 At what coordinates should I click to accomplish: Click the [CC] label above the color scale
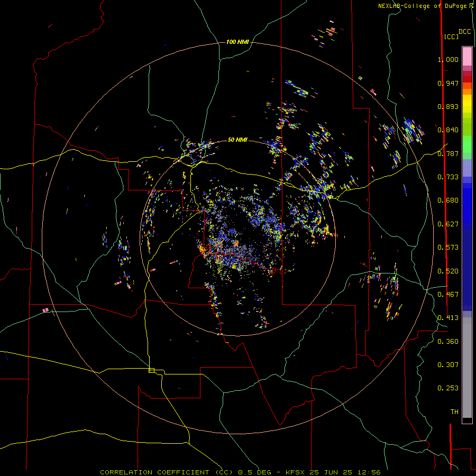452,36
